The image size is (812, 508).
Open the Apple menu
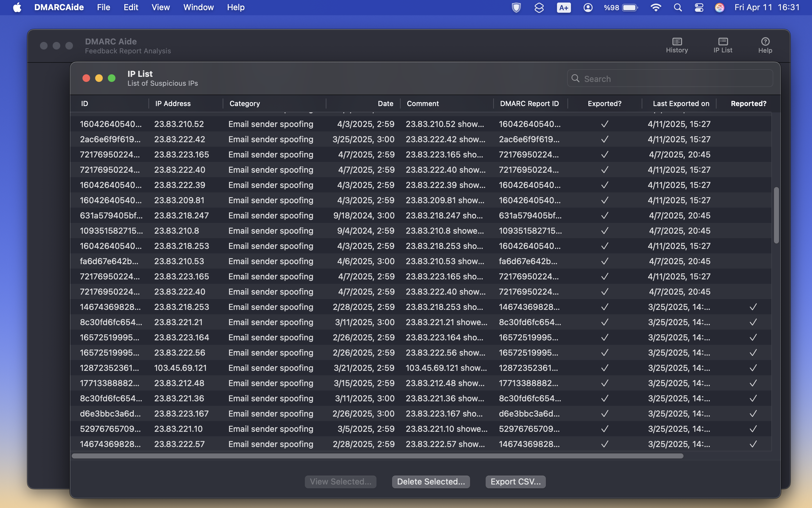pos(17,7)
